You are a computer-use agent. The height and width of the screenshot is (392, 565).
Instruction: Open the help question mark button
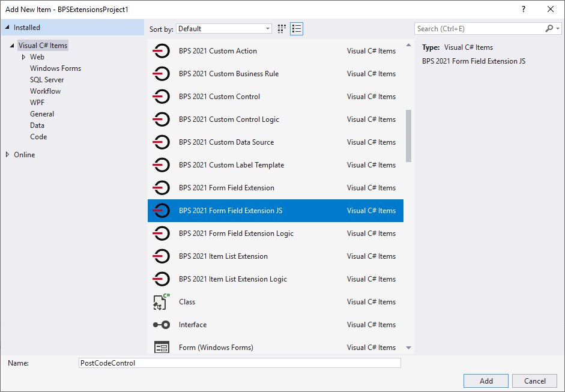tap(524, 10)
